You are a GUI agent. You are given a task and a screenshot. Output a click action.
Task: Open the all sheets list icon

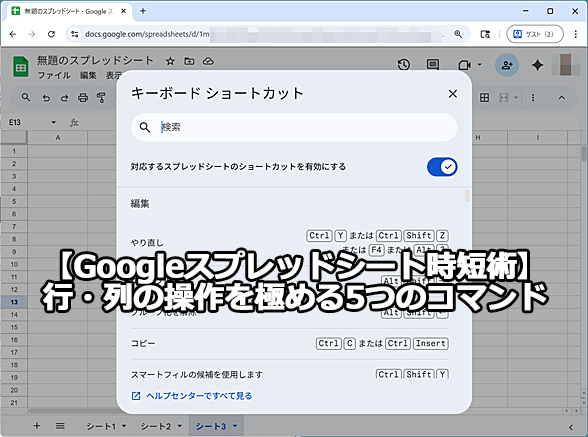point(60,426)
